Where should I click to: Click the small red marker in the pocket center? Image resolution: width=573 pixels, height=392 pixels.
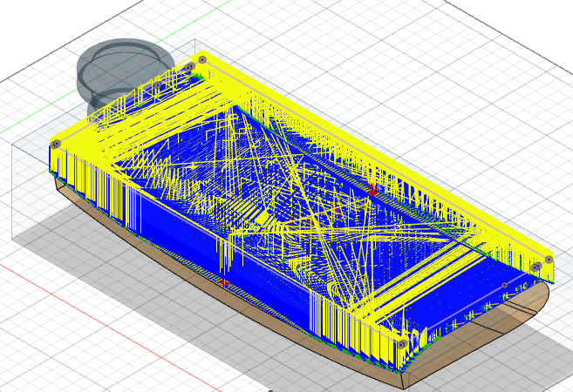pyautogui.click(x=338, y=210)
